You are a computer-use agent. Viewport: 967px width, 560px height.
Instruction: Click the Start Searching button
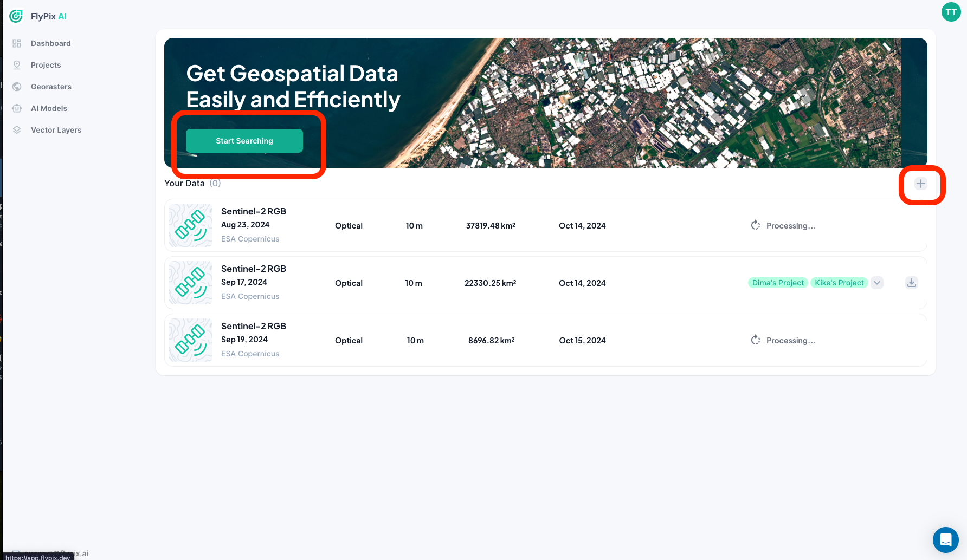click(244, 140)
